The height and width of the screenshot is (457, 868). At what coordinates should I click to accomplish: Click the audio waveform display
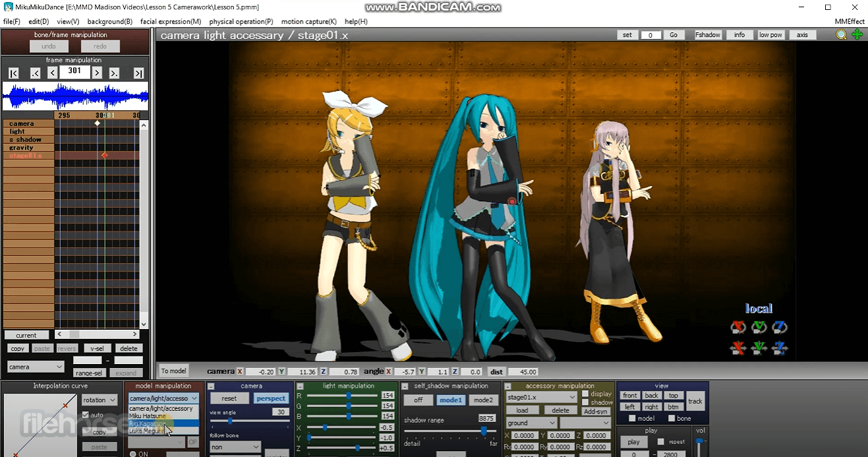[x=75, y=96]
